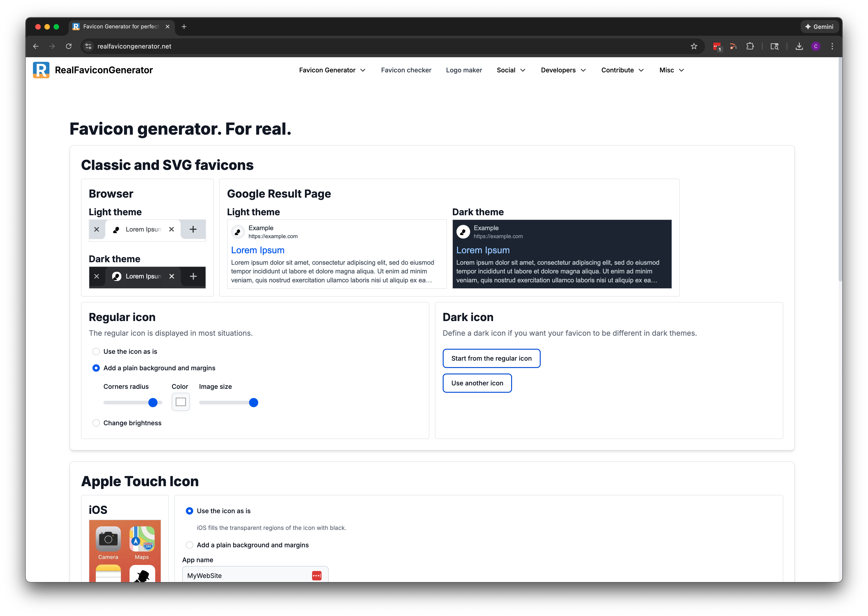Click the RealFaviconGenerator logo icon
This screenshot has width=868, height=616.
click(x=41, y=70)
